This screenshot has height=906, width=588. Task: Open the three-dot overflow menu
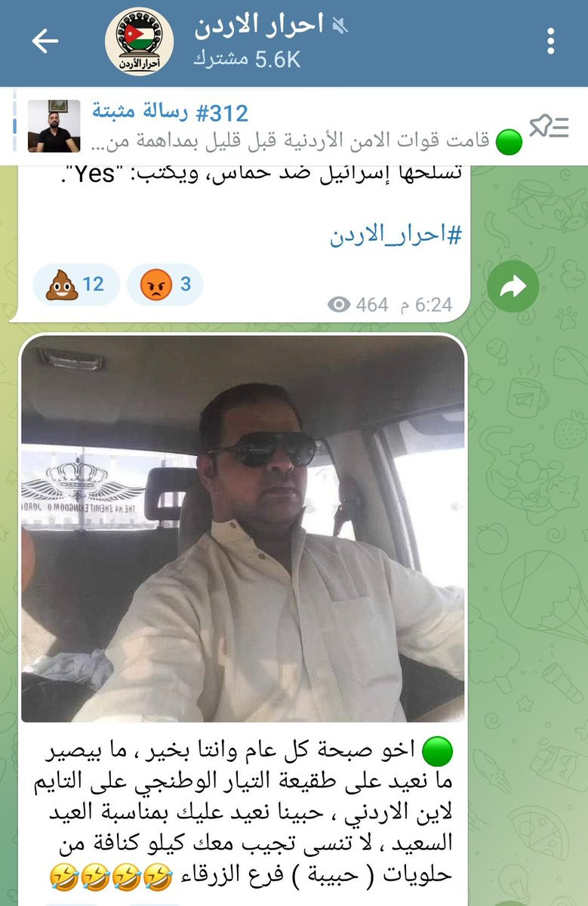(x=551, y=41)
